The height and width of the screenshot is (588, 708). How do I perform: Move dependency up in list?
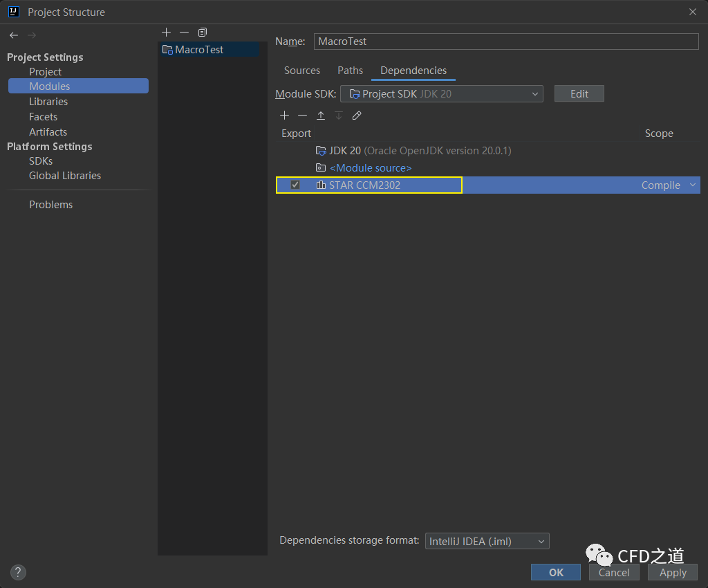(x=321, y=116)
